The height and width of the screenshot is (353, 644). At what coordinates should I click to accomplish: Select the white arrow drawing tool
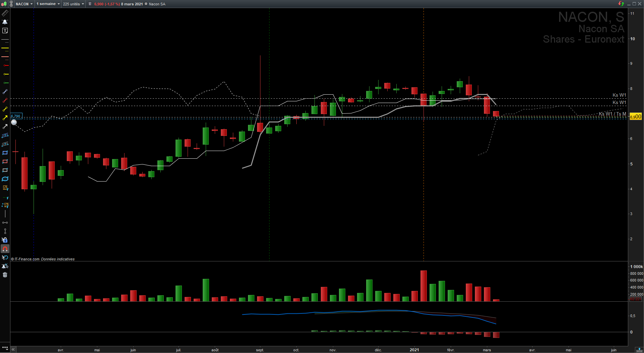(5, 127)
